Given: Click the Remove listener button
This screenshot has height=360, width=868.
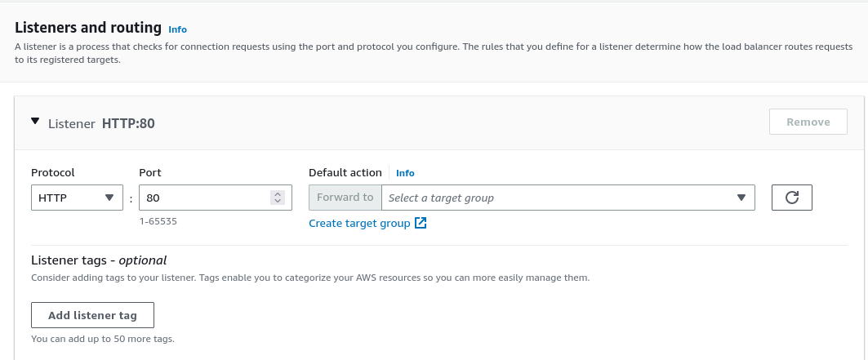Looking at the screenshot, I should [808, 122].
